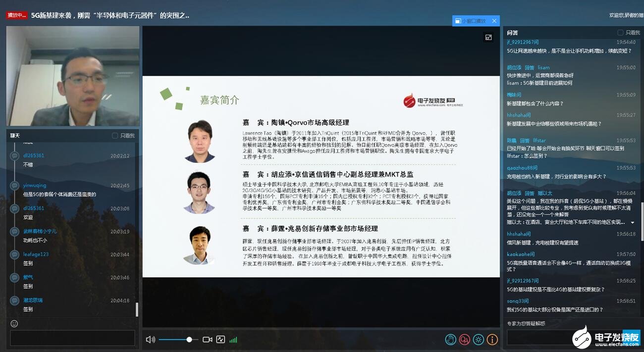Click username yinwuqing in chat

point(35,186)
